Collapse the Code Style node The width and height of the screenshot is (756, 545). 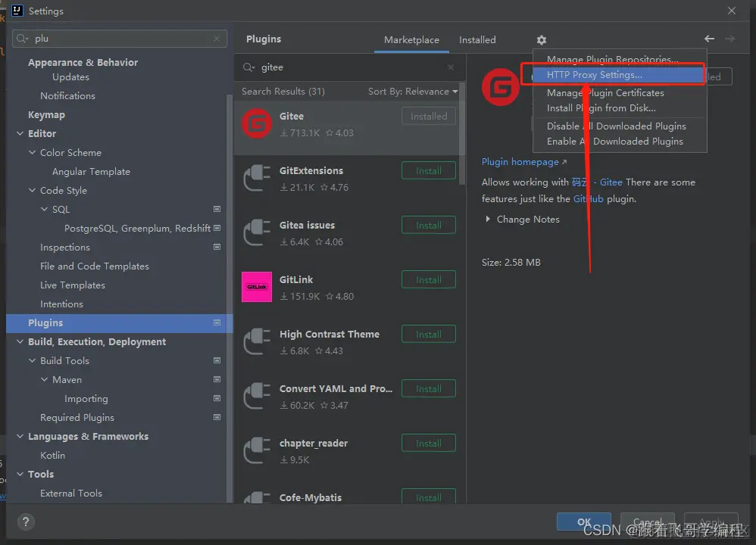tap(32, 190)
